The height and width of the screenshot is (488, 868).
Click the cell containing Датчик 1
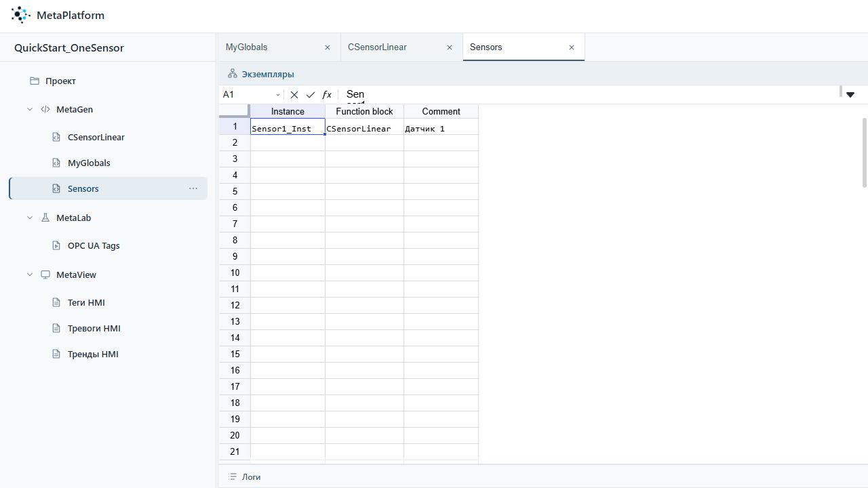[441, 127]
